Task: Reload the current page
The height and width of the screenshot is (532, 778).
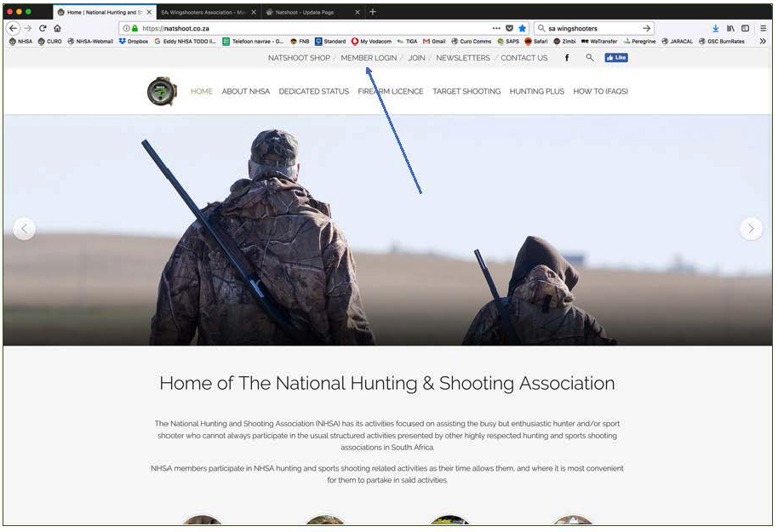Action: 43,28
